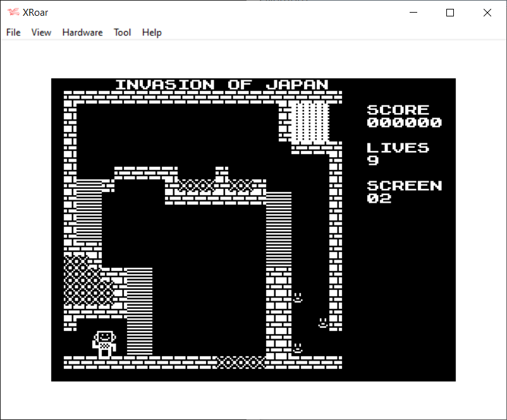This screenshot has width=507, height=420.
Task: Click the XRoar app icon in title bar
Action: [x=13, y=13]
